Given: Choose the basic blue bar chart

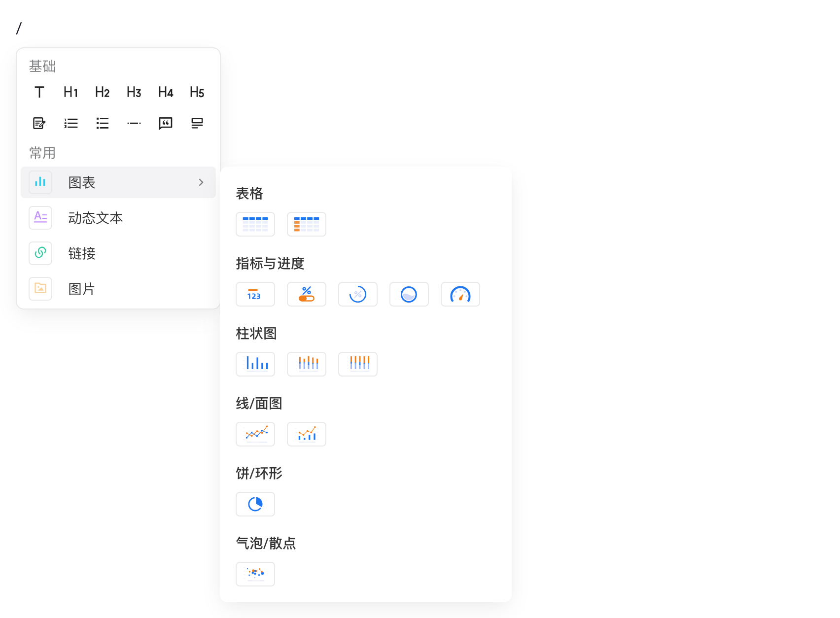Looking at the screenshot, I should [255, 364].
